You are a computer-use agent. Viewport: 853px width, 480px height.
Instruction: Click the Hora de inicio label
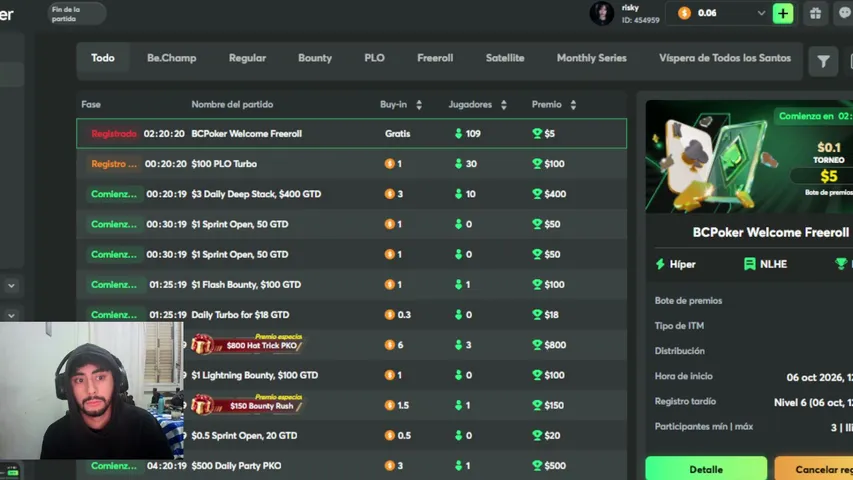pyautogui.click(x=683, y=376)
